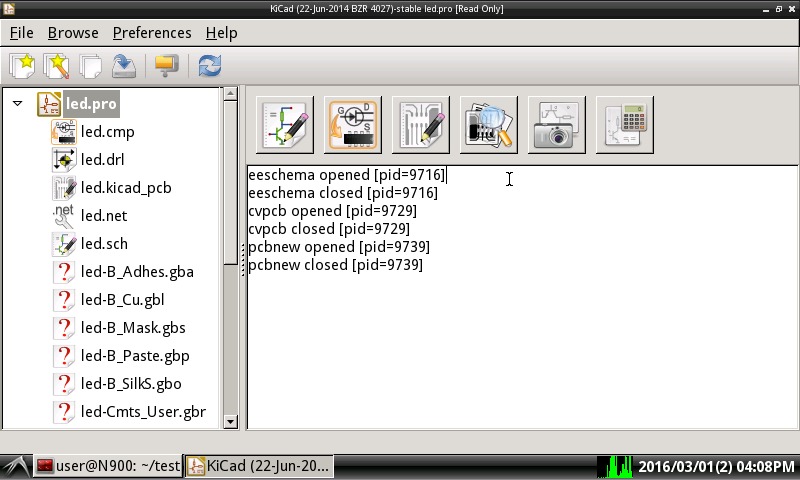The image size is (800, 480).
Task: Click 'eeschema opened [pid=9716]' log line
Action: [346, 175]
